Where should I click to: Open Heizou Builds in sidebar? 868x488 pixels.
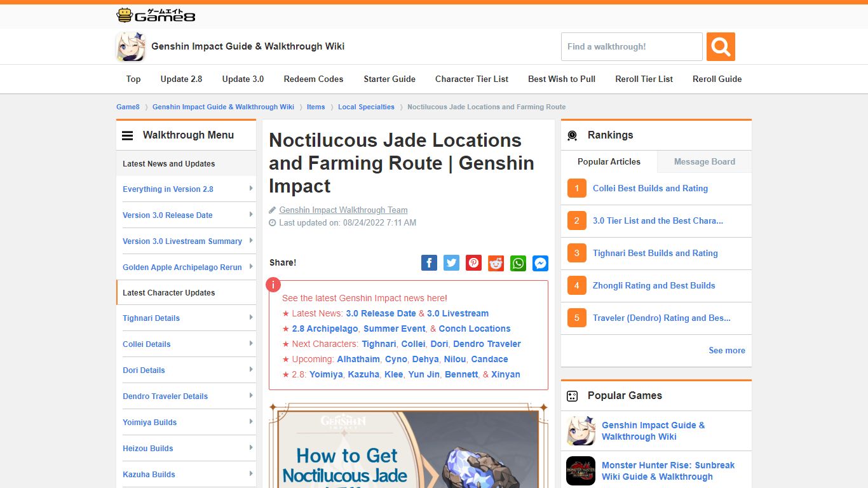148,448
